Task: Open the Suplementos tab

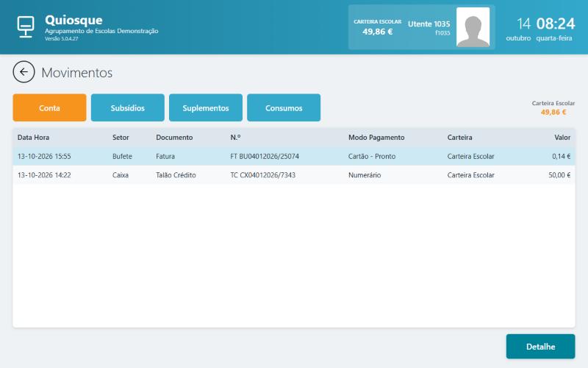Action: pos(206,107)
